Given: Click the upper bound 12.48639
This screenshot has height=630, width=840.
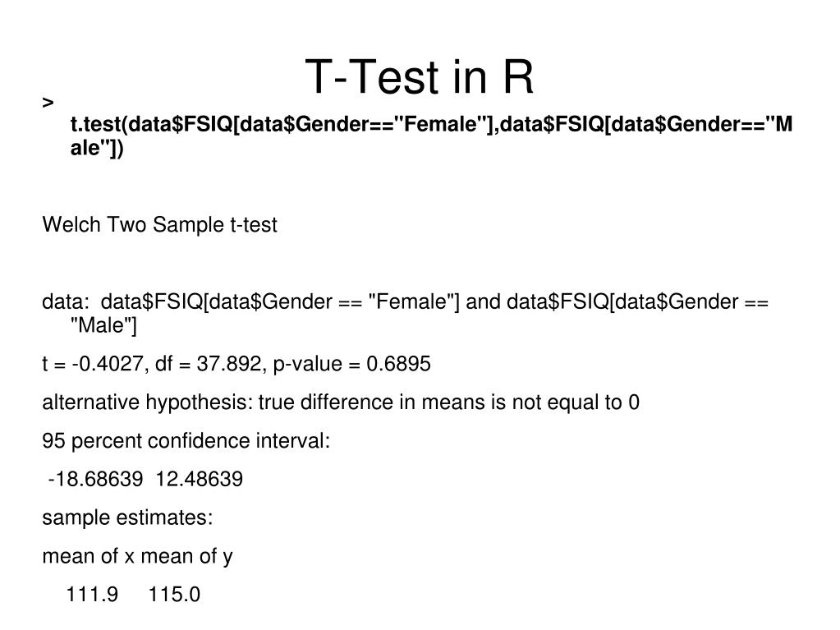Looking at the screenshot, I should 200,479.
